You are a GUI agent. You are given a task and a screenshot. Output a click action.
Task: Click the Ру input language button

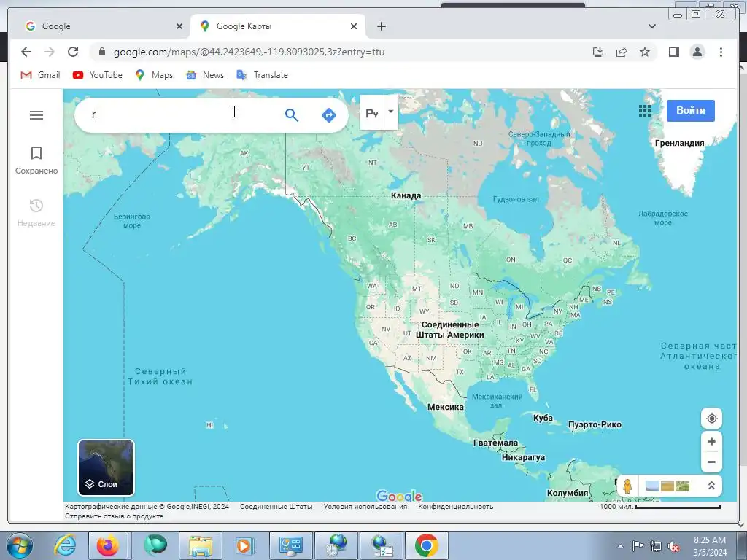[371, 113]
